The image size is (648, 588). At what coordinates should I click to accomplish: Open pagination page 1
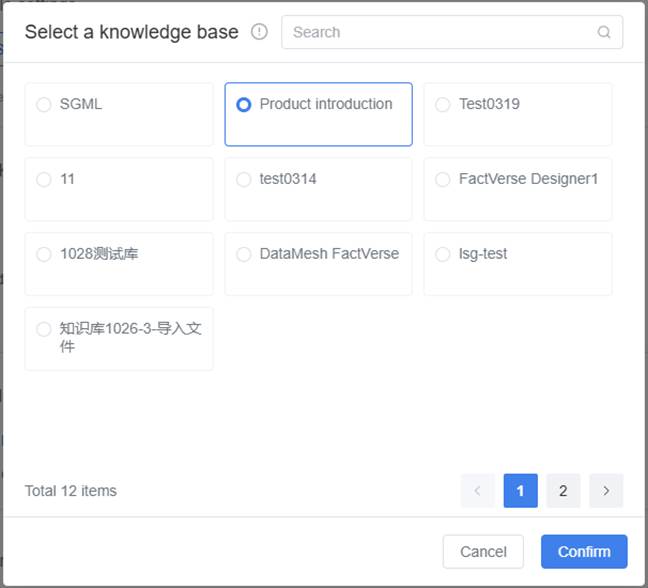click(x=521, y=491)
